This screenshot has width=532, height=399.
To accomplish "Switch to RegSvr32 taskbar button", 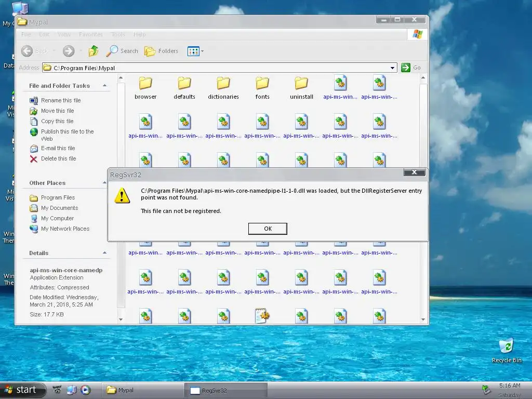I will click(x=226, y=391).
